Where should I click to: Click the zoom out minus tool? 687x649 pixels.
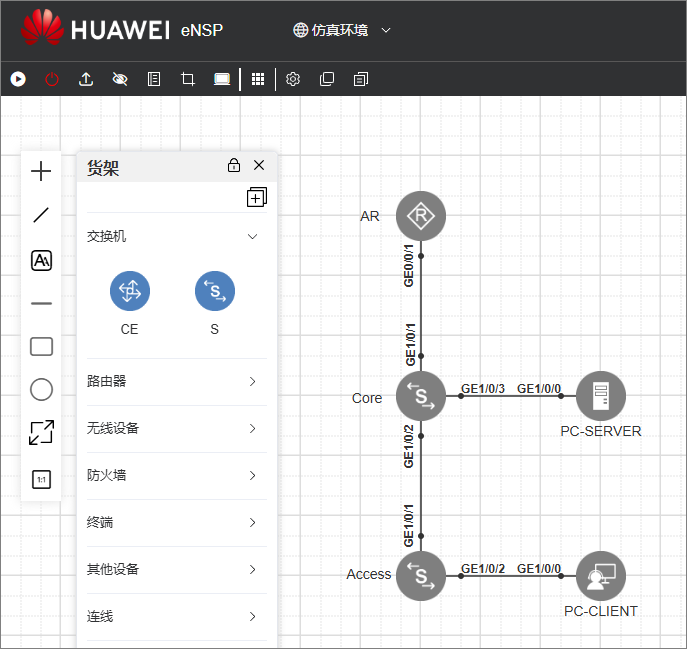41,303
